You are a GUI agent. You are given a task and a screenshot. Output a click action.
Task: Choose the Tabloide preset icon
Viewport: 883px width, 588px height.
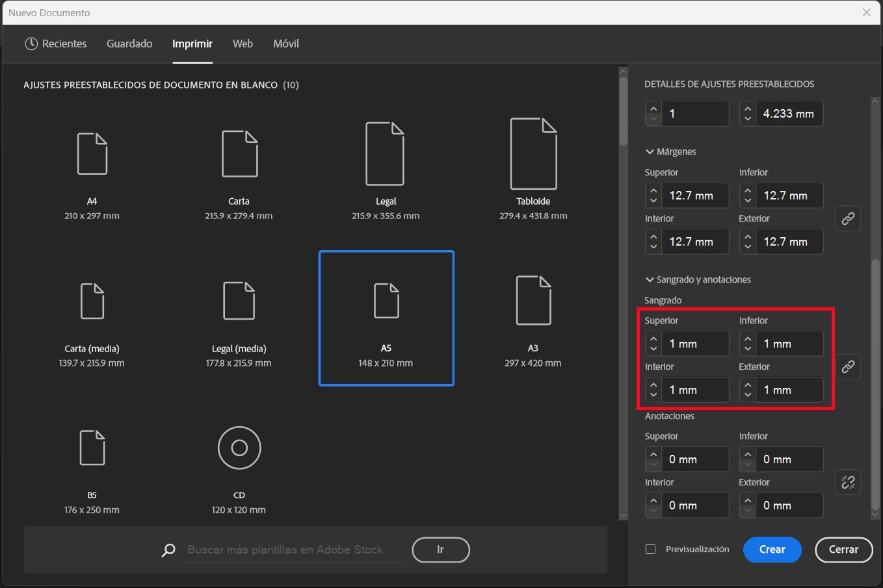tap(533, 153)
